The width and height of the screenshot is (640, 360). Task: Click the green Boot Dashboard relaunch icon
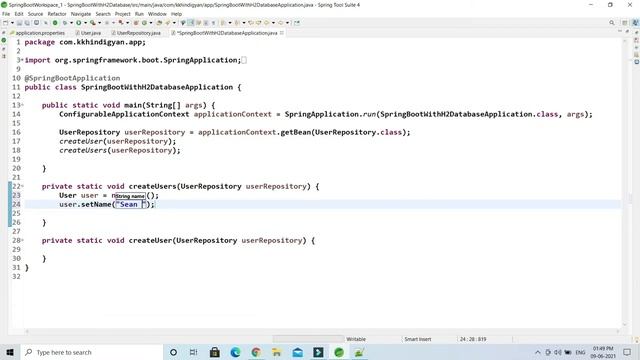[55, 23]
